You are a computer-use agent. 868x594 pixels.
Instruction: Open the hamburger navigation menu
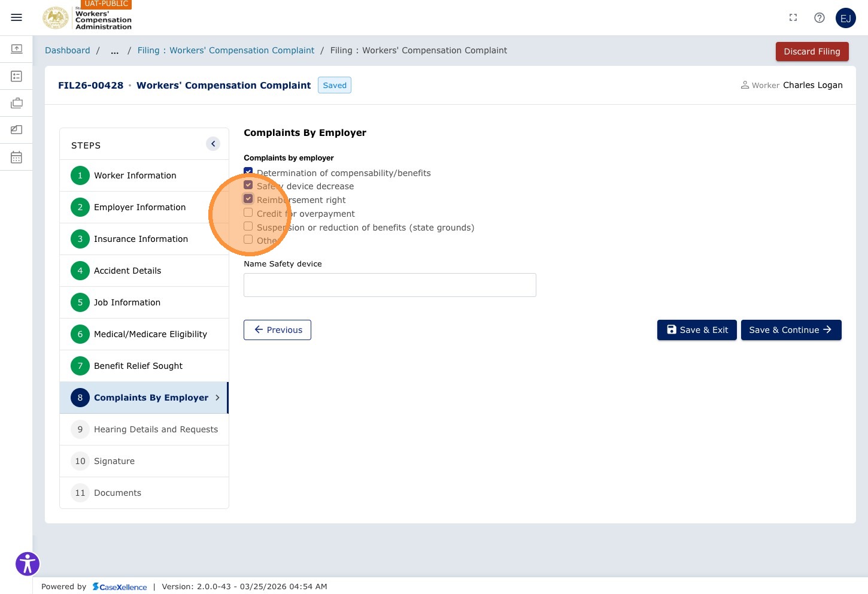(x=17, y=17)
